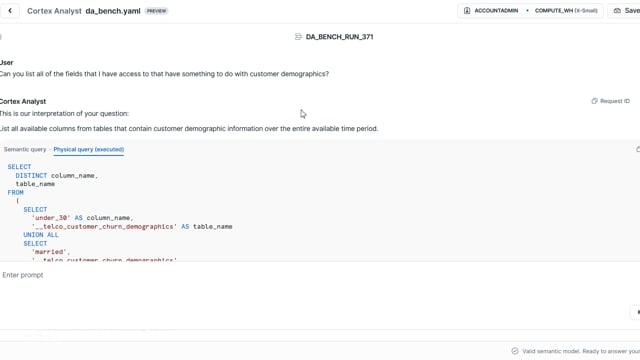Open the COMPUTE_WH warehouse selector
Image resolution: width=640 pixels, height=360 pixels.
point(566,11)
